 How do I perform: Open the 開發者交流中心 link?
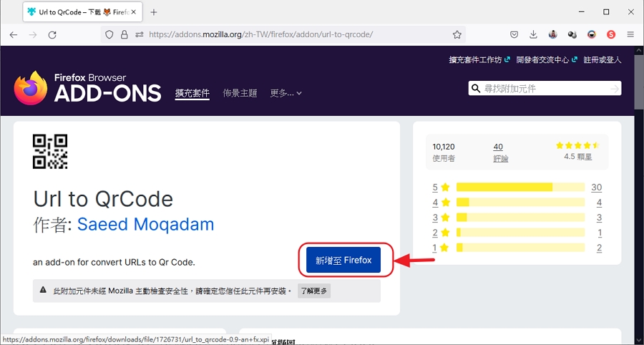547,60
